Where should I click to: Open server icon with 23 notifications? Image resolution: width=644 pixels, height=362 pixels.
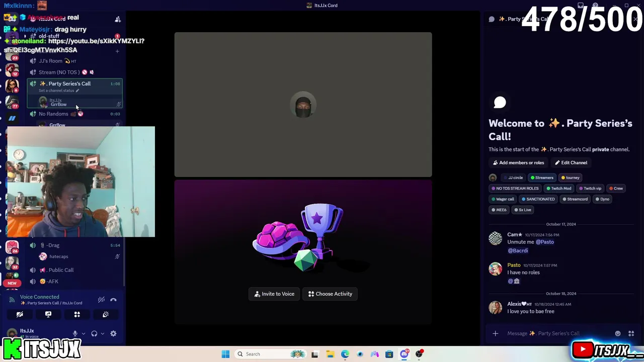tap(12, 53)
